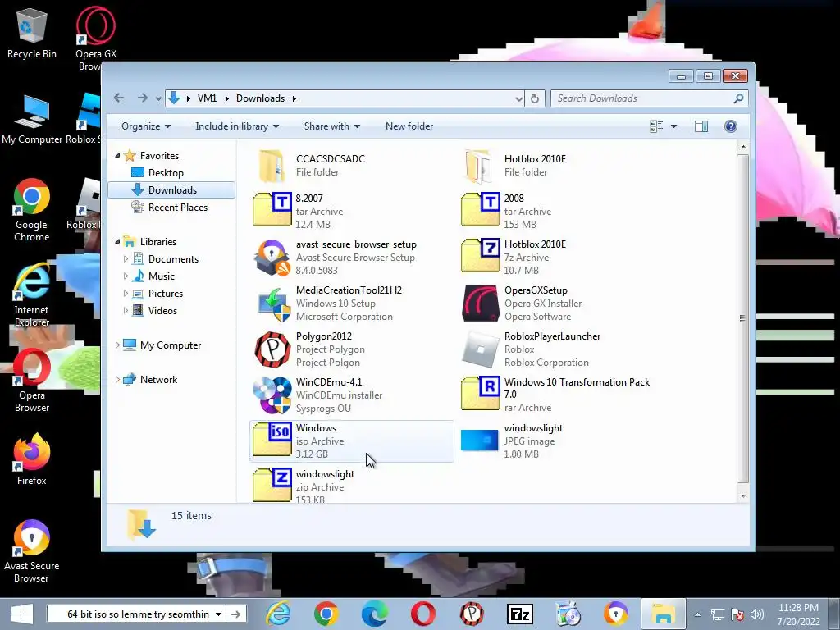The height and width of the screenshot is (630, 840).
Task: Select the avast_secure_browser_setup installer icon
Action: tap(272, 257)
